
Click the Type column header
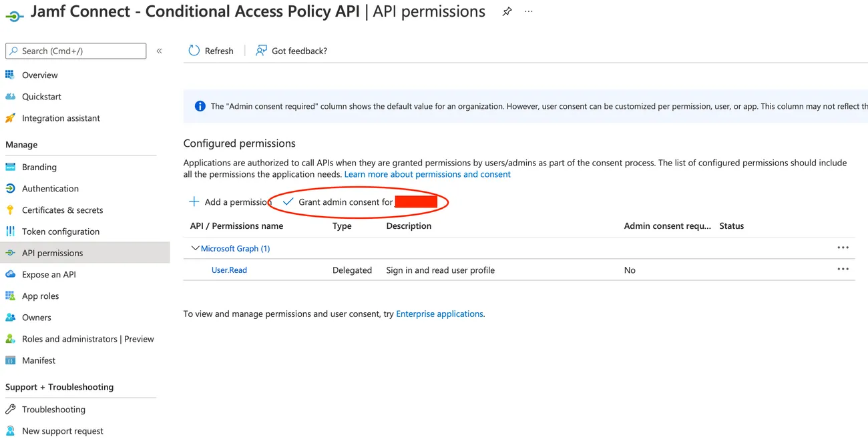click(342, 226)
